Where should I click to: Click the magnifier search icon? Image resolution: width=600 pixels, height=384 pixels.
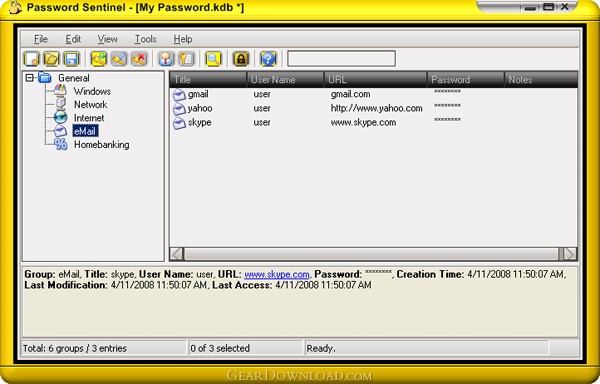214,59
